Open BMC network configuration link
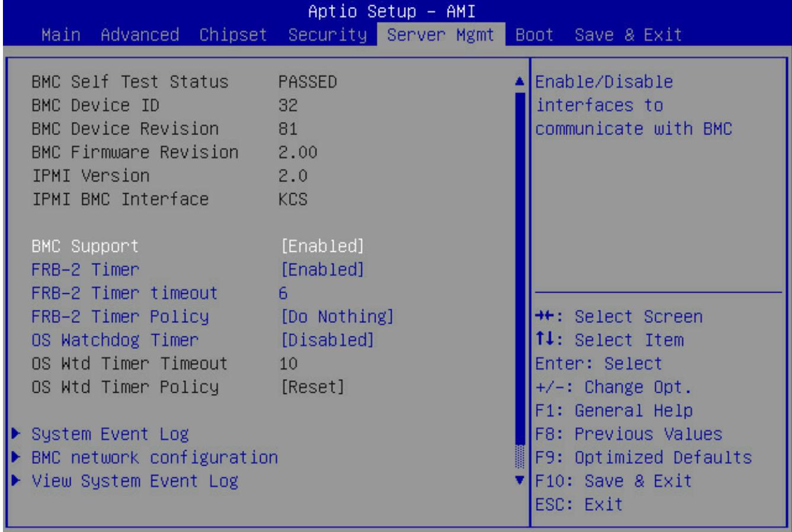Viewport: 792px width, 532px height. tap(155, 457)
